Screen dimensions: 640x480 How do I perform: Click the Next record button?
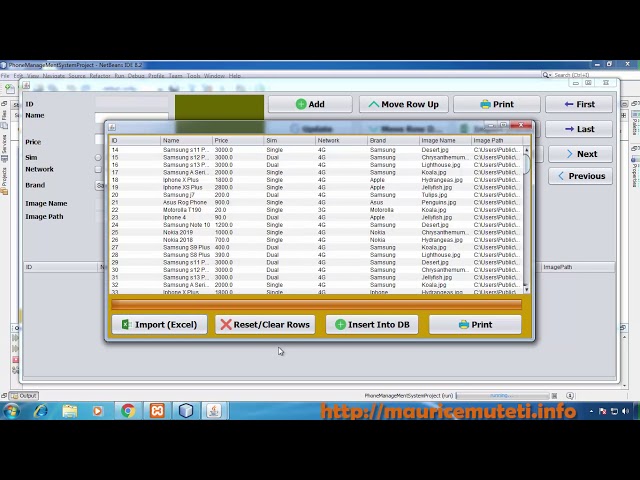(x=580, y=154)
